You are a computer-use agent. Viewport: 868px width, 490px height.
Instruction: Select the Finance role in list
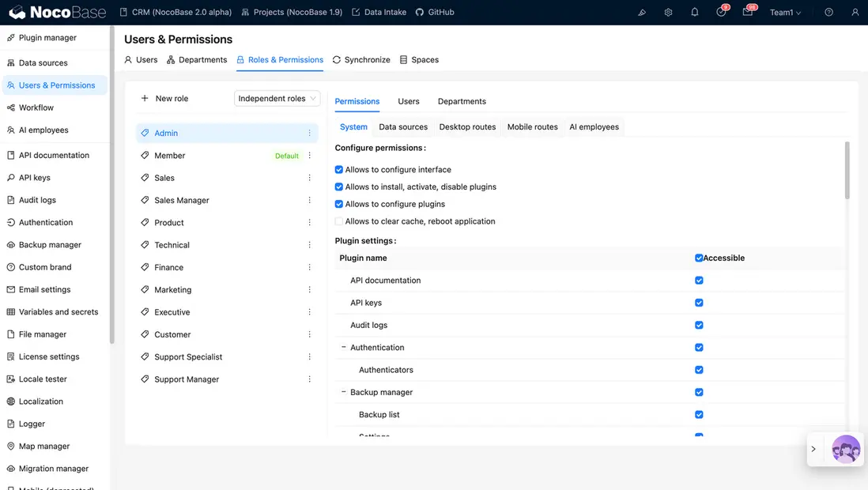[169, 268]
